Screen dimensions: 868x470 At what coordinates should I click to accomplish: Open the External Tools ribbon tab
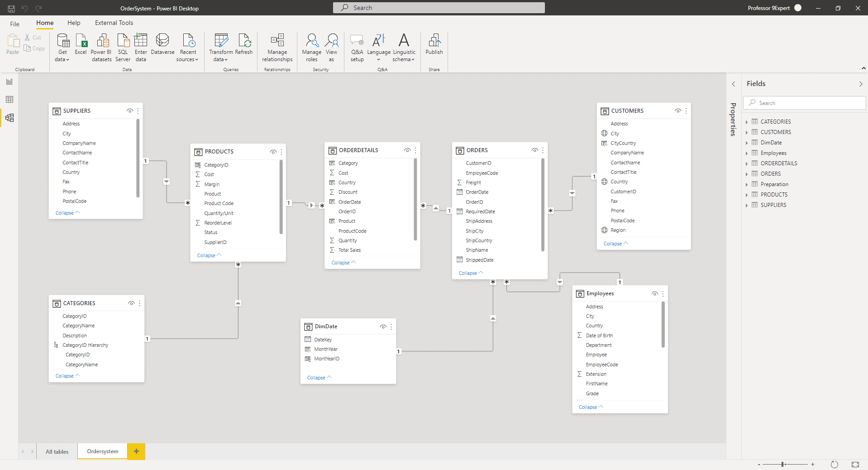[114, 23]
